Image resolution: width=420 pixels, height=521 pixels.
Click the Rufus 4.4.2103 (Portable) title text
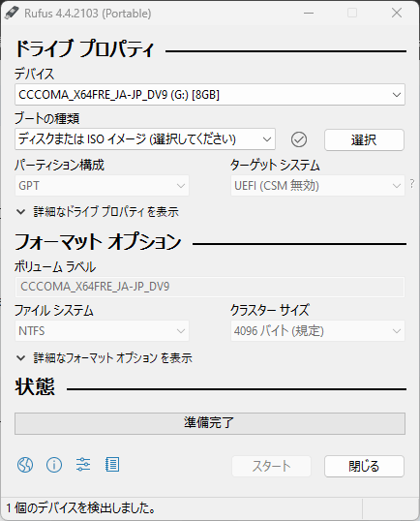[88, 14]
